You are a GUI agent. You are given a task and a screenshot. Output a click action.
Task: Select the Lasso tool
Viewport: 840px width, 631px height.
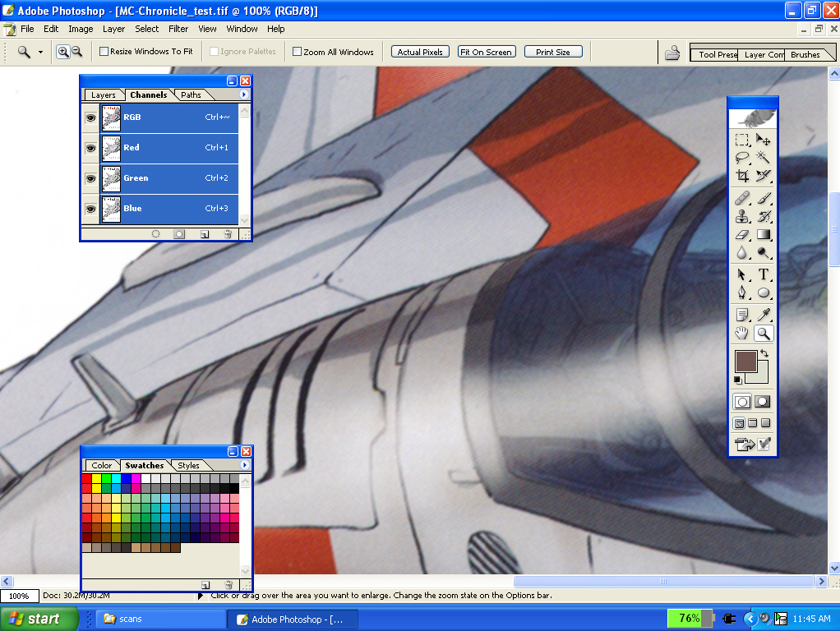pyautogui.click(x=742, y=158)
